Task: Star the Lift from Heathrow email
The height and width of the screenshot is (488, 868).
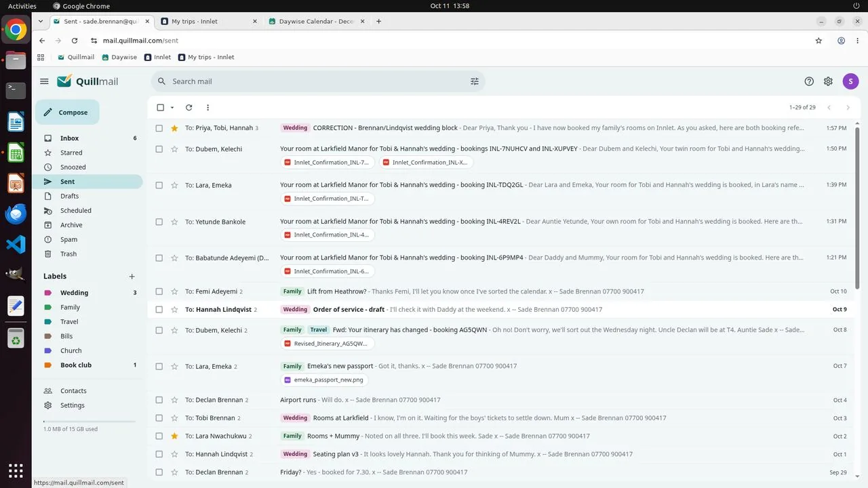Action: tap(174, 291)
